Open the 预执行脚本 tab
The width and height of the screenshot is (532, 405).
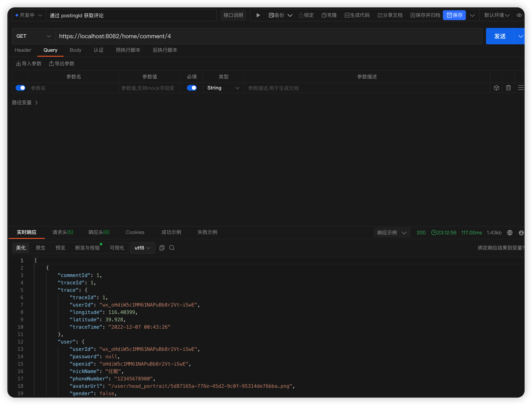128,50
